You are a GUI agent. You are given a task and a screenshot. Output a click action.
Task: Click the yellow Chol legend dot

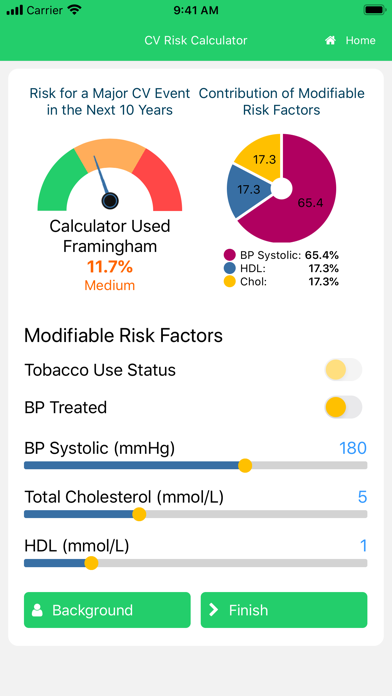(x=229, y=282)
